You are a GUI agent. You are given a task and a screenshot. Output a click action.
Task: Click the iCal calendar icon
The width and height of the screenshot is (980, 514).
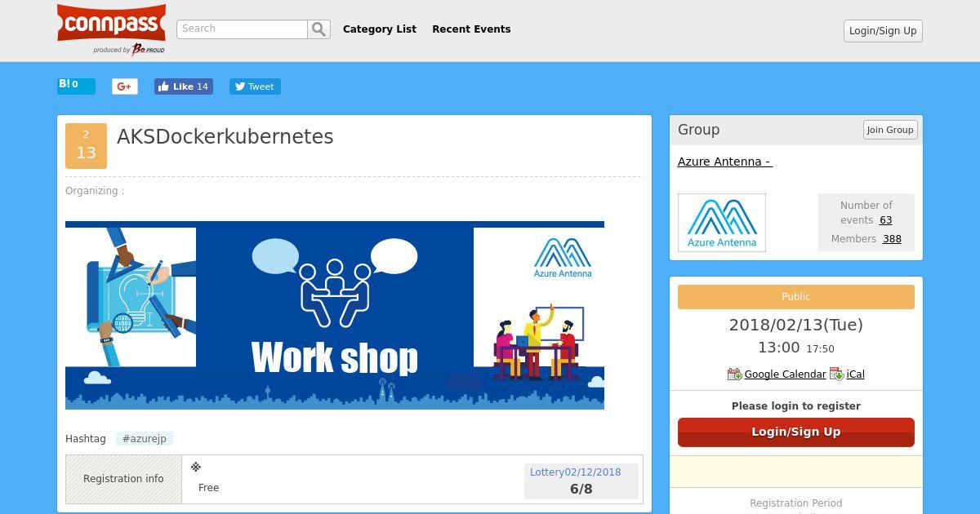tap(836, 374)
